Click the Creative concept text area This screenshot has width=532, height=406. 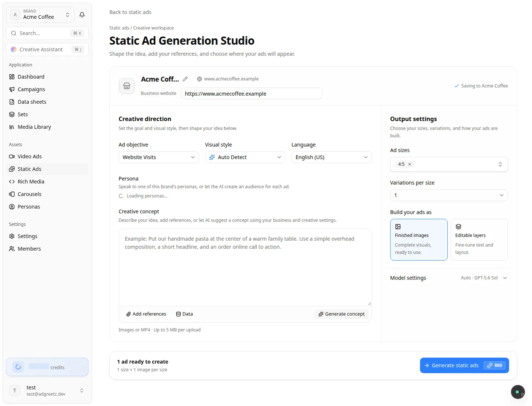245,267
